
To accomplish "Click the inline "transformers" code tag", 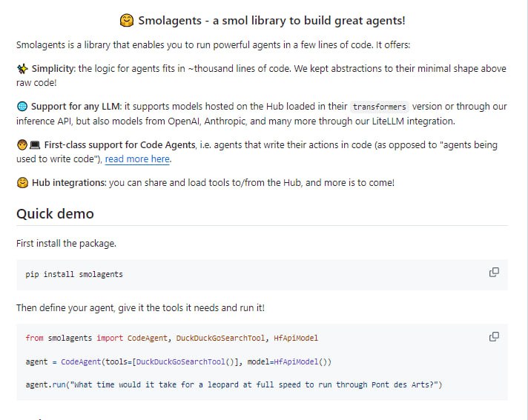I will (x=379, y=107).
